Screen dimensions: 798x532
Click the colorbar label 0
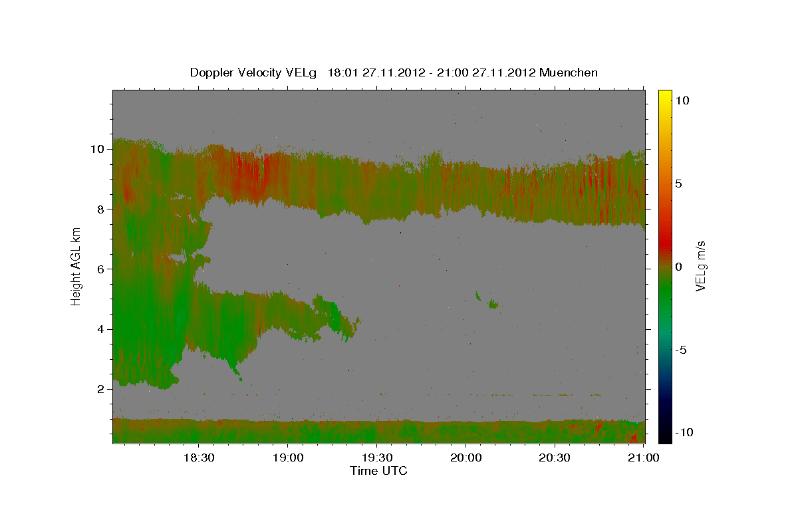pyautogui.click(x=678, y=267)
